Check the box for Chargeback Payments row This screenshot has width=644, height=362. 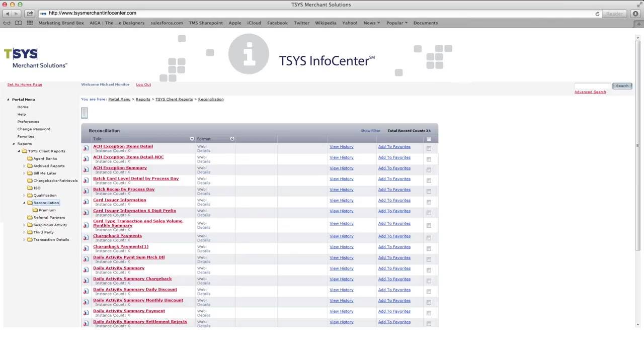click(429, 238)
